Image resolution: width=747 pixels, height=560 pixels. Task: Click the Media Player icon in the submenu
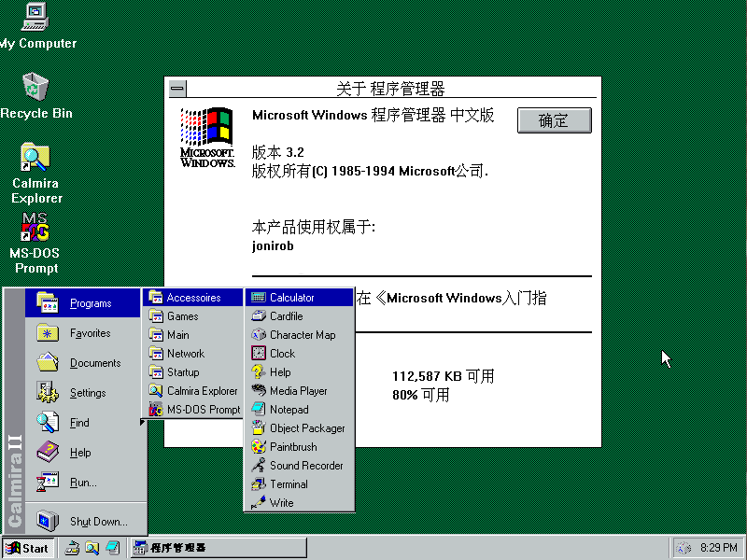[x=259, y=390]
